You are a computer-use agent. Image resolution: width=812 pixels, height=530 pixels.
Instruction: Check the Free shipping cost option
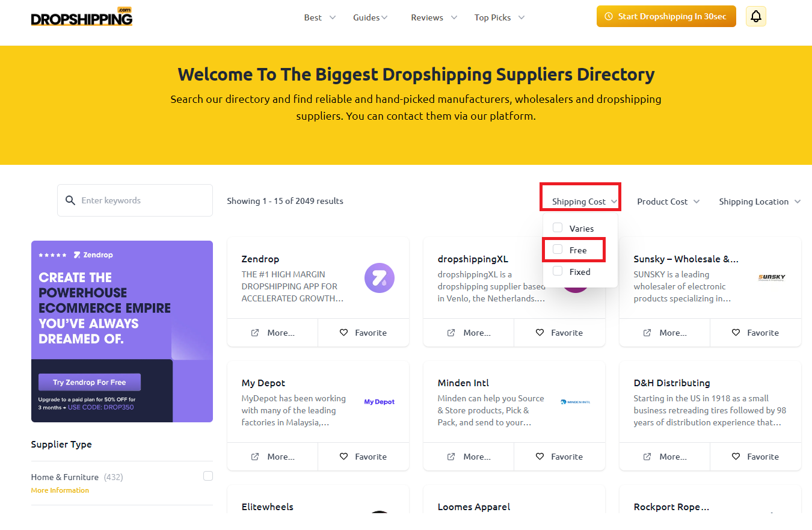pos(558,249)
